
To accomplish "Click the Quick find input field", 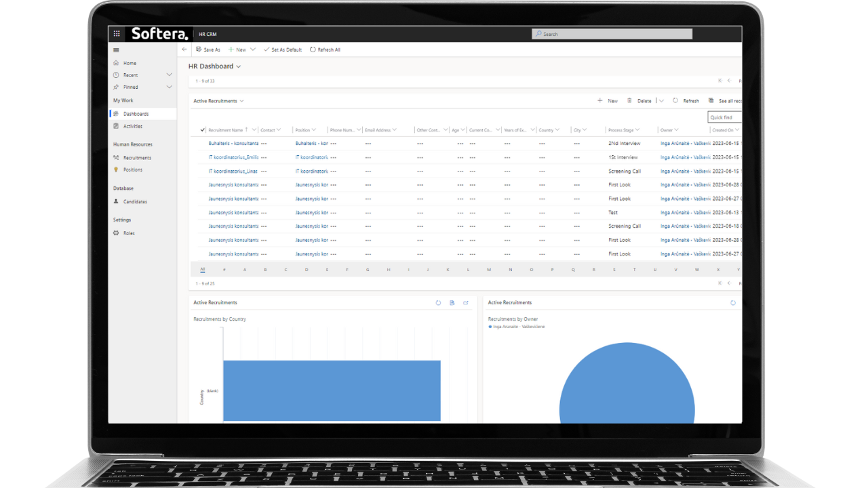I will point(724,117).
